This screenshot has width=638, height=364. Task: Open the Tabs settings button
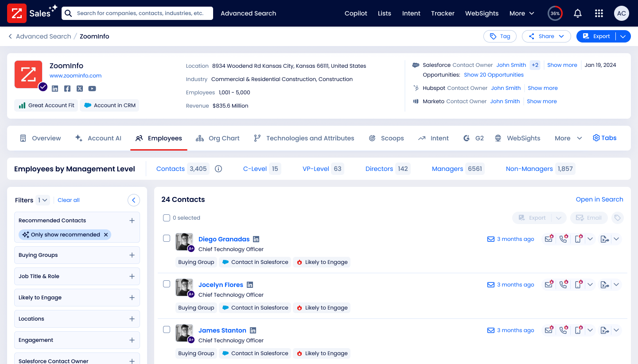(x=604, y=138)
